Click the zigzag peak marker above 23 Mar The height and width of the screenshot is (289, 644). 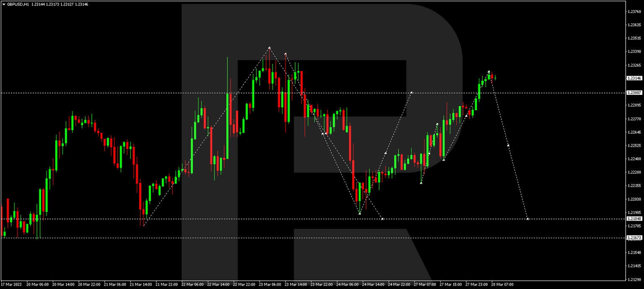point(270,47)
